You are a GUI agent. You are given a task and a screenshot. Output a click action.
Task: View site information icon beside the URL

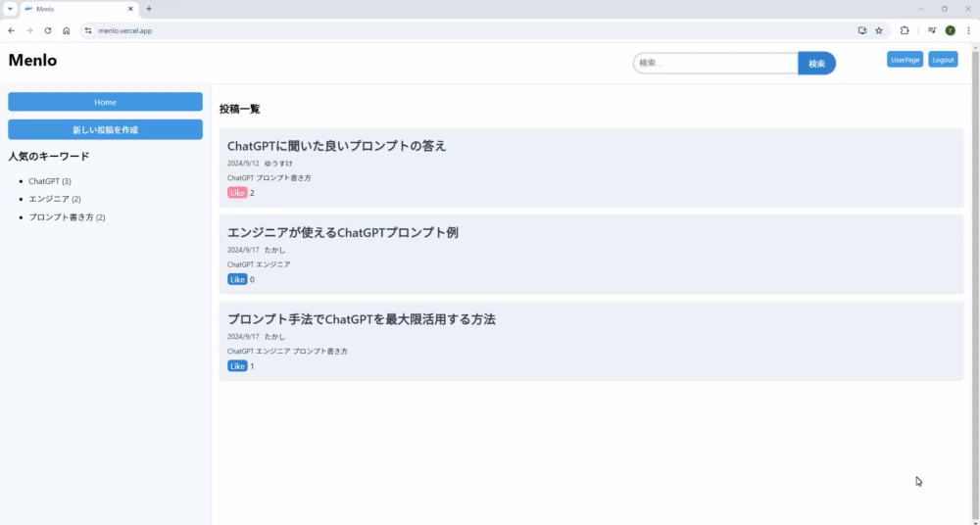point(88,30)
